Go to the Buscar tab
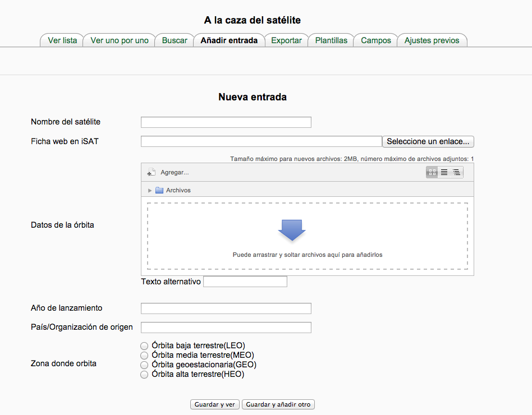The height and width of the screenshot is (415, 532). click(x=175, y=40)
